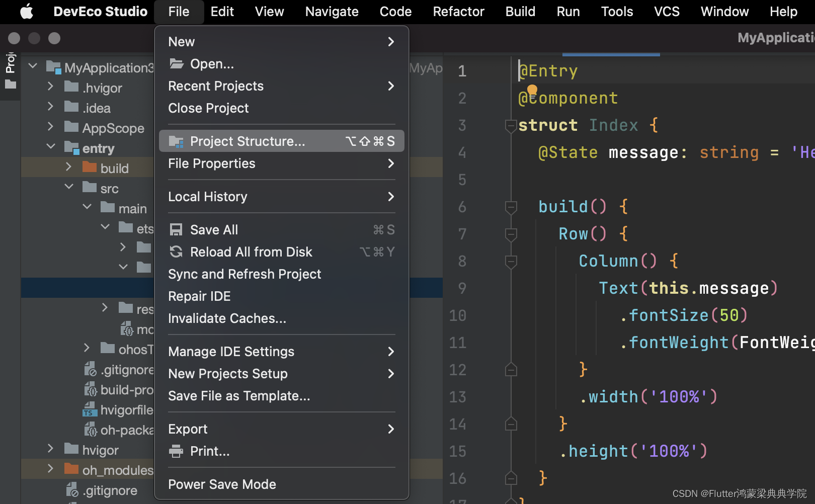Click the Open folder icon in File menu
The image size is (815, 504).
pos(176,63)
